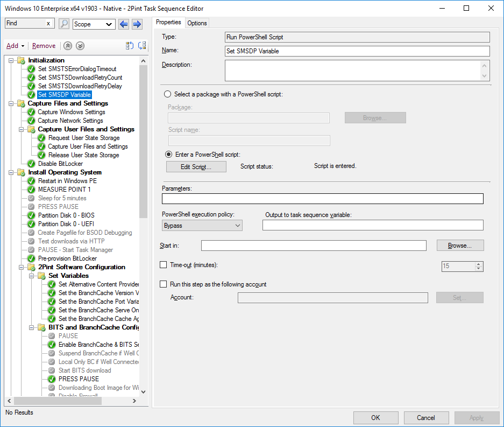504x427 pixels.
Task: Click icon of Capture Windows Settings step
Action: coord(31,112)
